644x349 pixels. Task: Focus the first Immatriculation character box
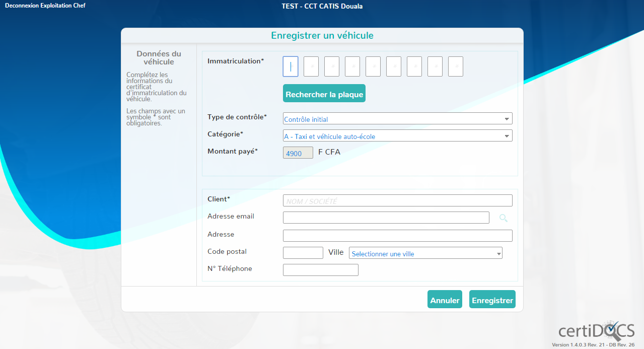coord(291,66)
